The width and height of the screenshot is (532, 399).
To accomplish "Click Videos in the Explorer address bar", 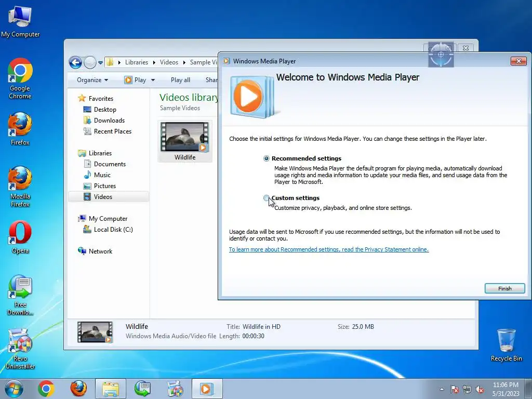I will tap(169, 62).
